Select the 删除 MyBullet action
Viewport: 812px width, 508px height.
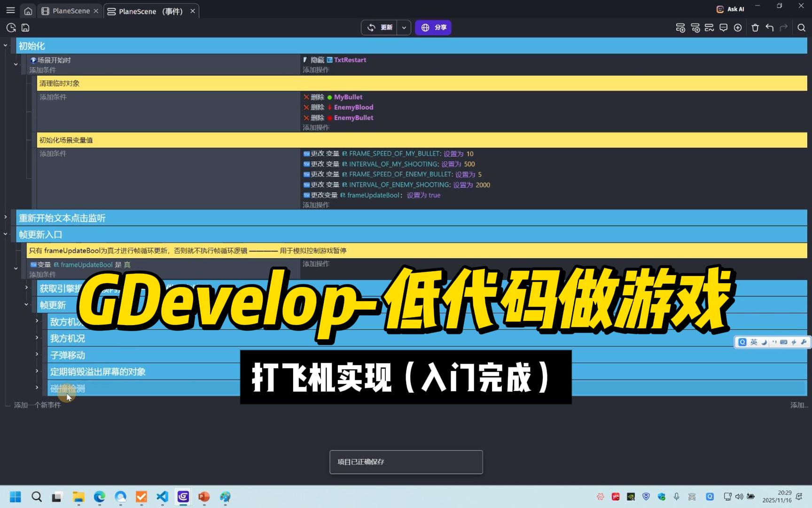[x=333, y=97]
